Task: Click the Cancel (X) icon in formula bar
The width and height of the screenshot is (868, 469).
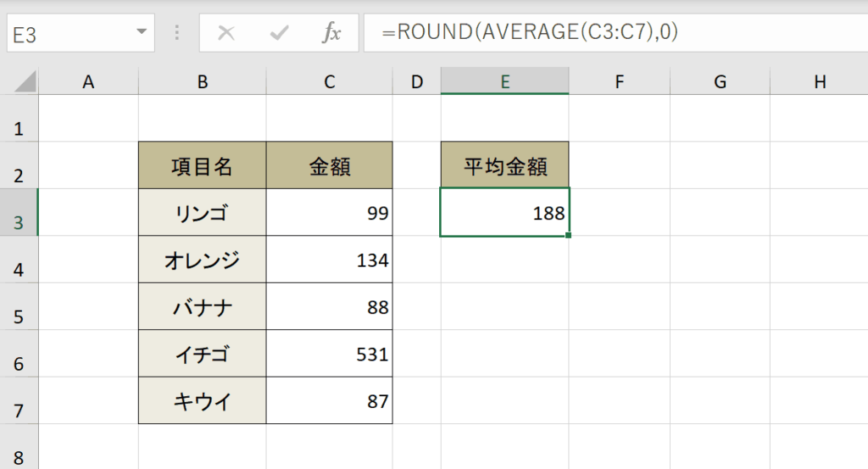Action: click(x=225, y=33)
